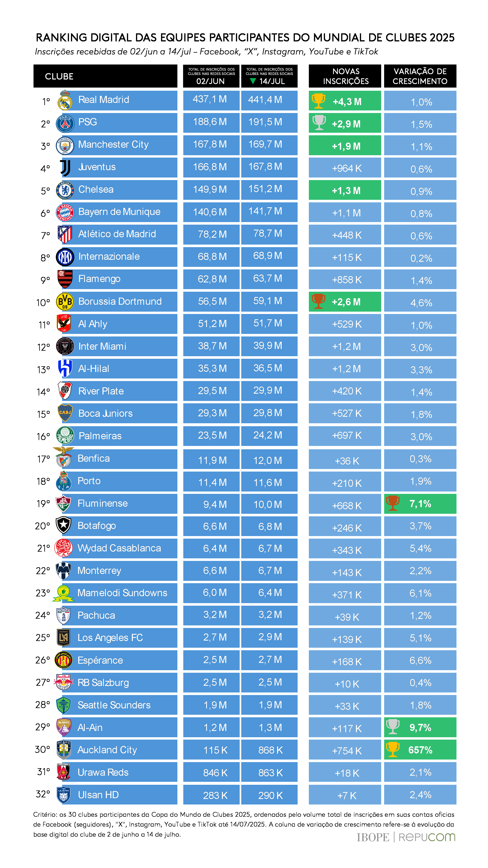Image resolution: width=488 pixels, height=868 pixels.
Task: Click the Flamengo club crest
Action: tap(65, 279)
